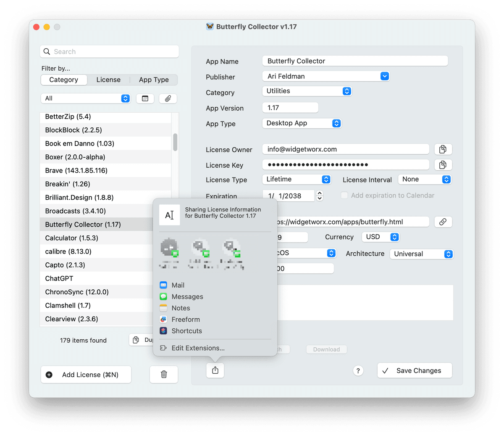
Task: Select Calculator (1.5.3) in the license list
Action: 72,238
